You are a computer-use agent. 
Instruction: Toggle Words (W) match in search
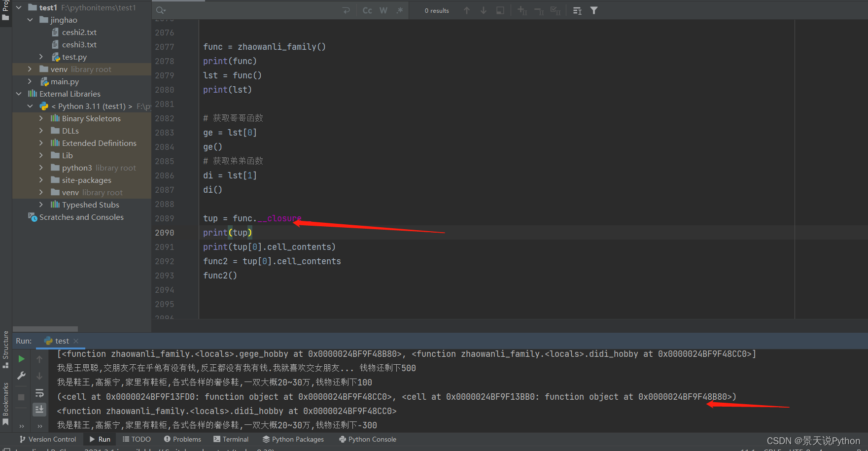383,10
